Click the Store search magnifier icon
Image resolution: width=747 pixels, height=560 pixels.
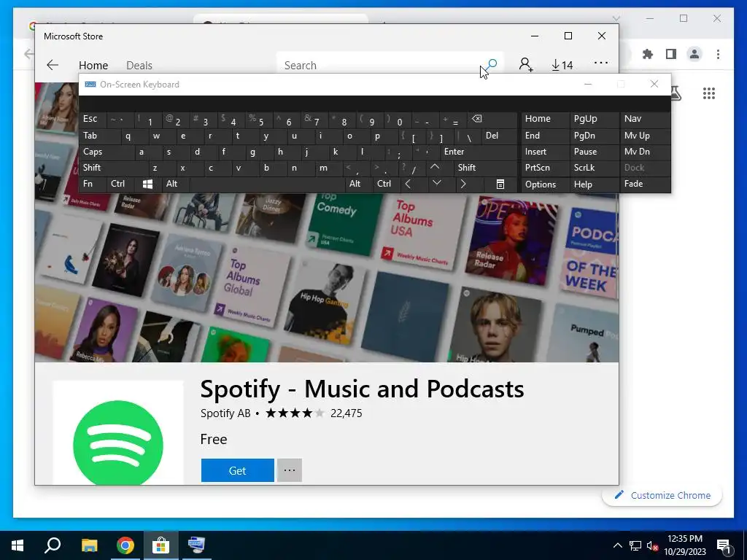click(x=492, y=64)
